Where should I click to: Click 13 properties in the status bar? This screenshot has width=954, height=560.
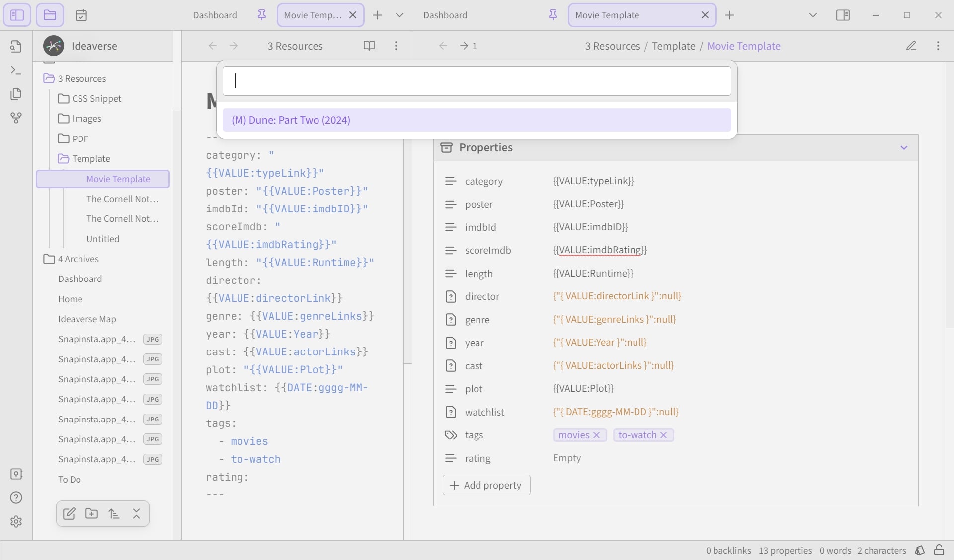point(785,550)
